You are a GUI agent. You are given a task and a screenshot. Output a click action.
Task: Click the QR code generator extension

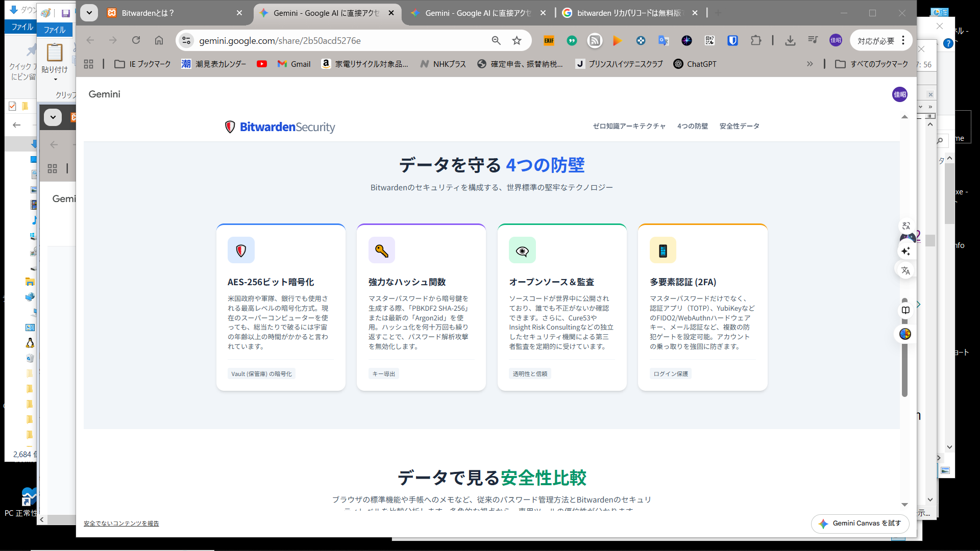pos(709,41)
